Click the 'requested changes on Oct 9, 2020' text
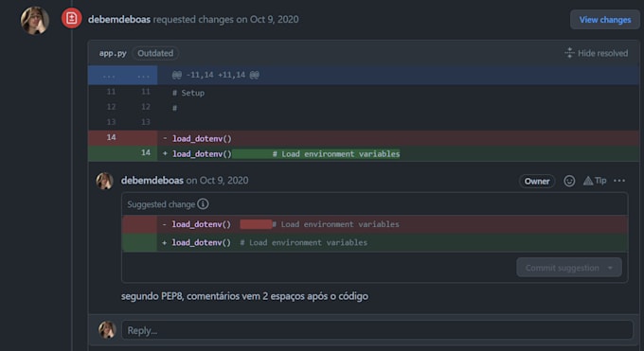 coord(226,19)
